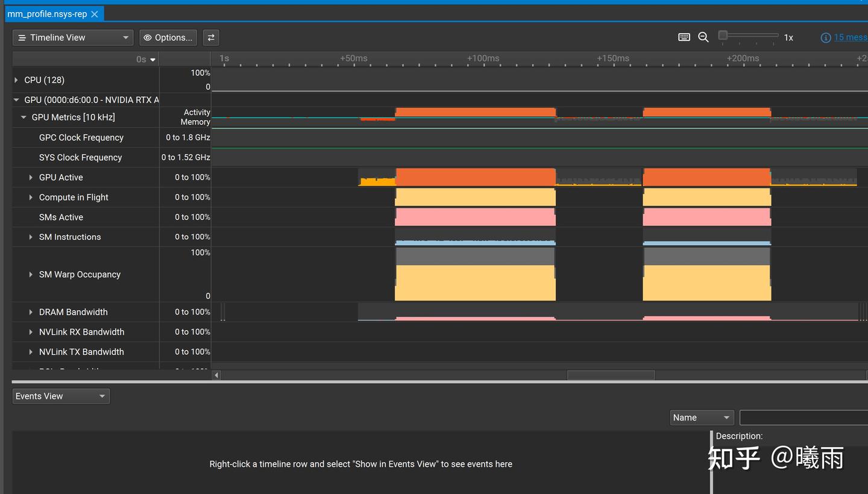Close the mm_profile.nsys-rep tab
868x494 pixels.
tap(95, 14)
